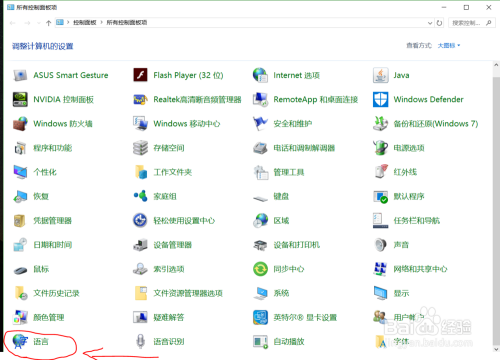Click the 文件资源管理器选项 link
The image size is (500, 360).
[x=188, y=293]
